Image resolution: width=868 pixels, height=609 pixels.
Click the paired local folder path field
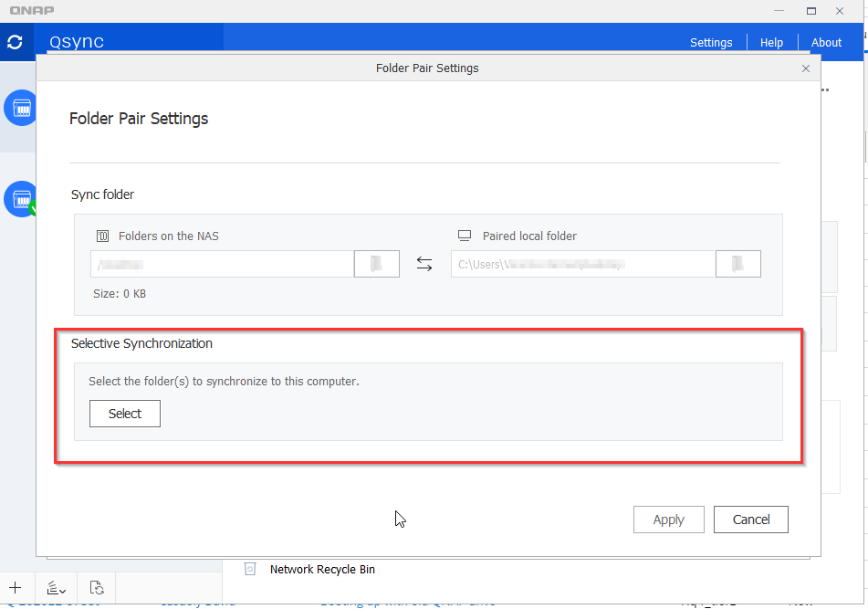pyautogui.click(x=582, y=264)
